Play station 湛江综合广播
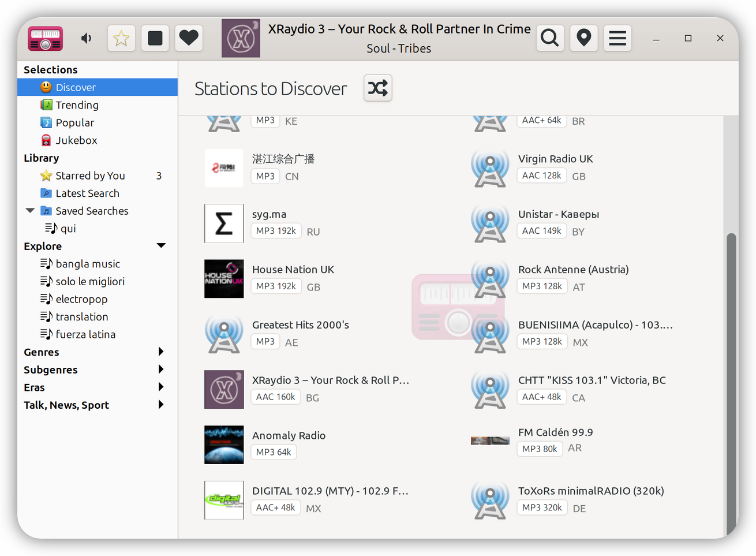The width and height of the screenshot is (756, 556). click(x=283, y=159)
